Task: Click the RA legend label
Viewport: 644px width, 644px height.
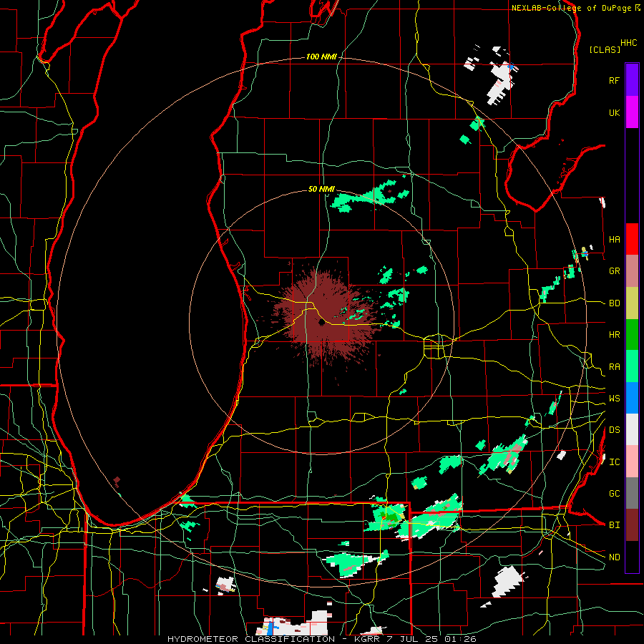Action: pyautogui.click(x=614, y=367)
